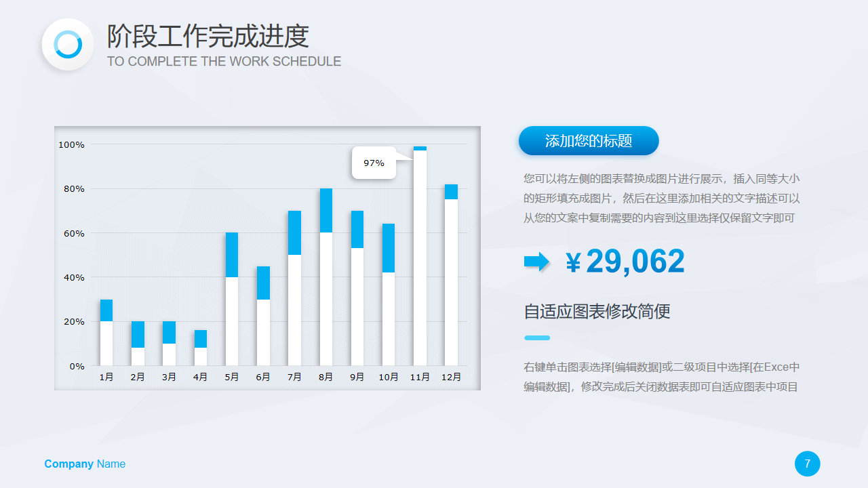Click the white segment of the 12月 bar
This screenshot has height=488, width=868.
tap(451, 282)
